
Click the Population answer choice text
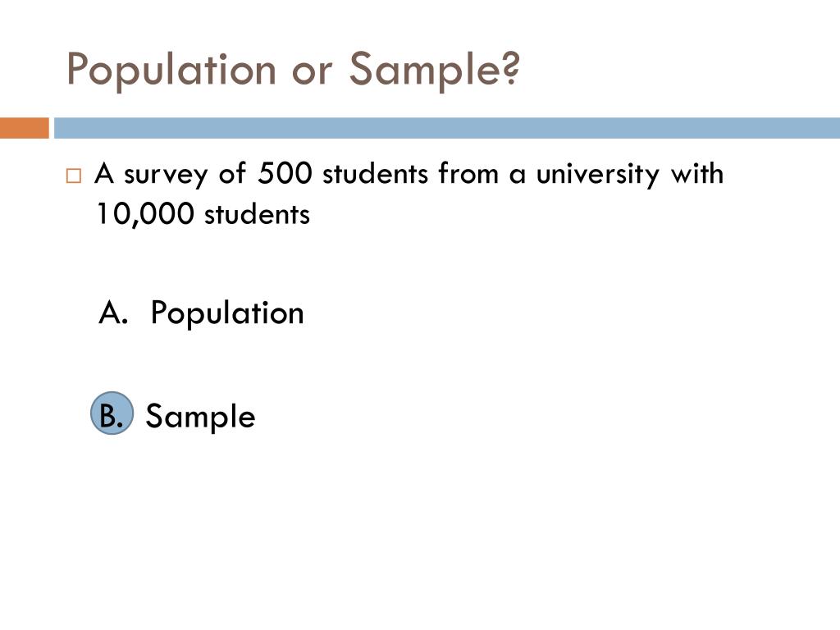coord(227,313)
